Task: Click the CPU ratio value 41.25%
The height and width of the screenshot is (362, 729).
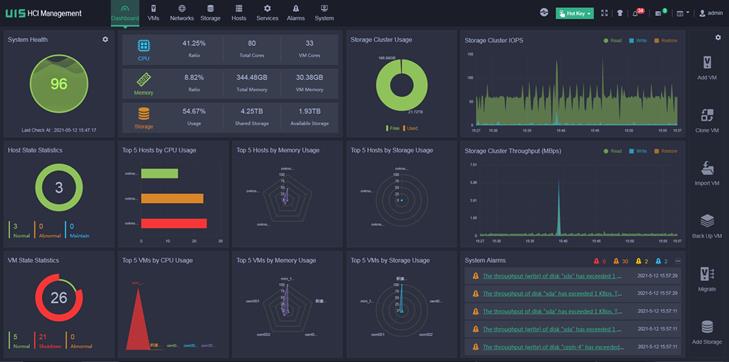Action: tap(193, 44)
